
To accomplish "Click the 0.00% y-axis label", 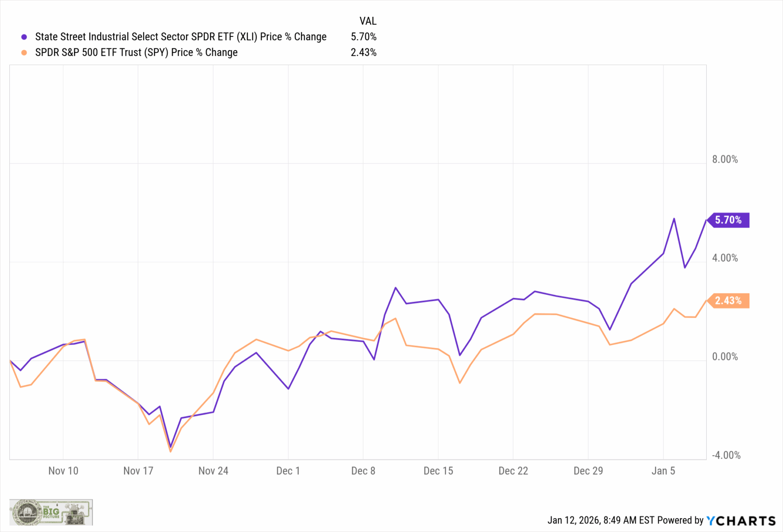I will (725, 357).
